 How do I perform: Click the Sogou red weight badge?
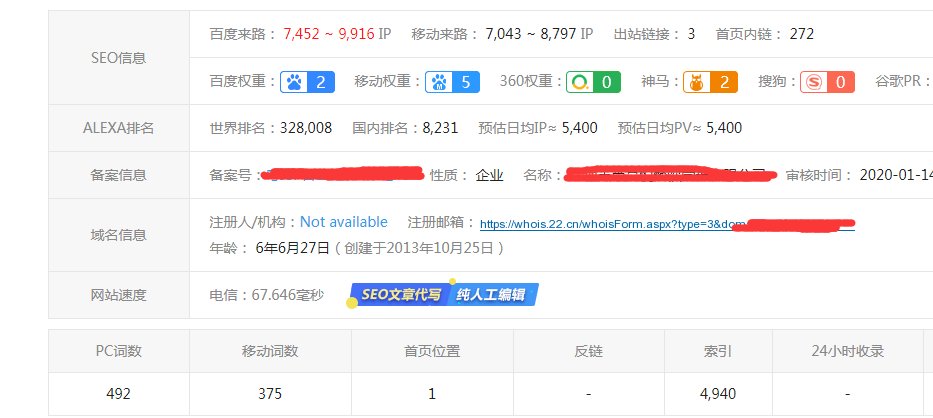(x=827, y=82)
